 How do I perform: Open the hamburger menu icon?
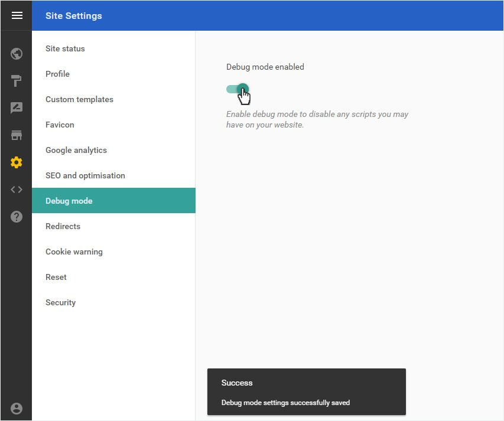click(x=17, y=15)
